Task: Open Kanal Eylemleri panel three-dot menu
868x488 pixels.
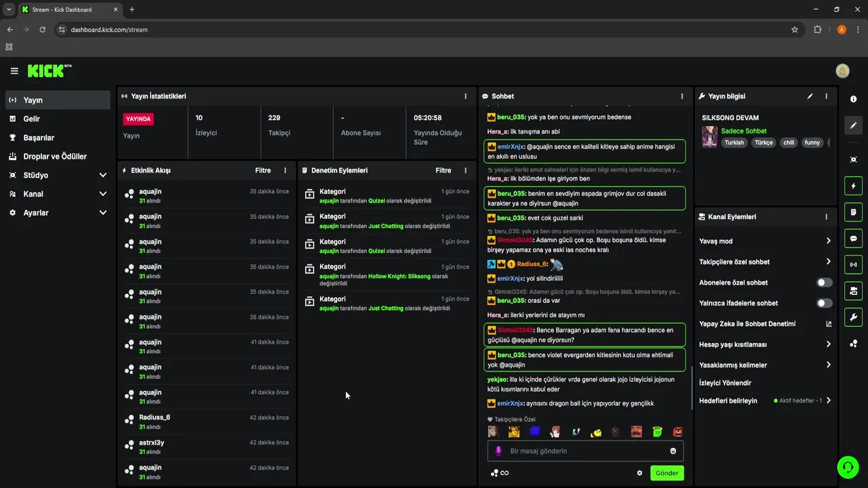Action: click(826, 217)
